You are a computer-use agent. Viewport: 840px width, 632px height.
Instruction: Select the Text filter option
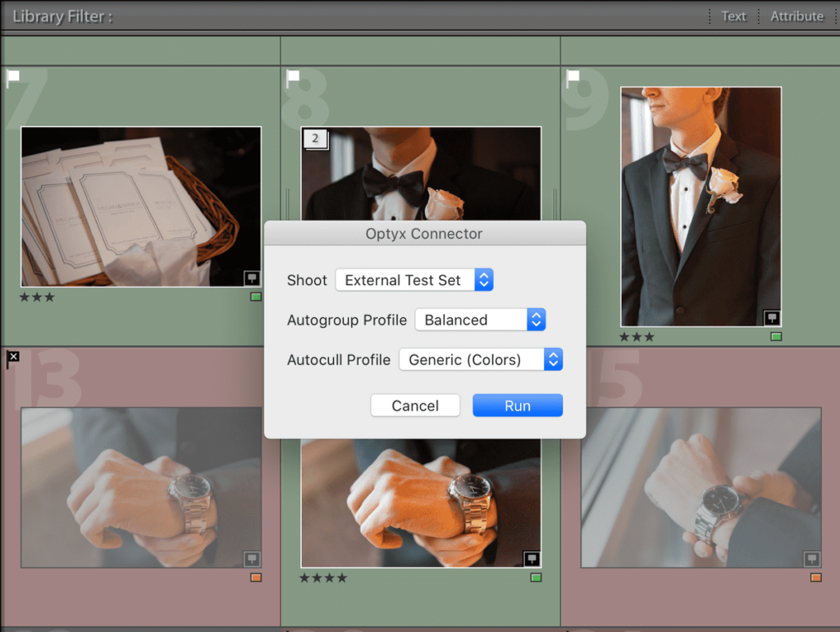point(733,16)
